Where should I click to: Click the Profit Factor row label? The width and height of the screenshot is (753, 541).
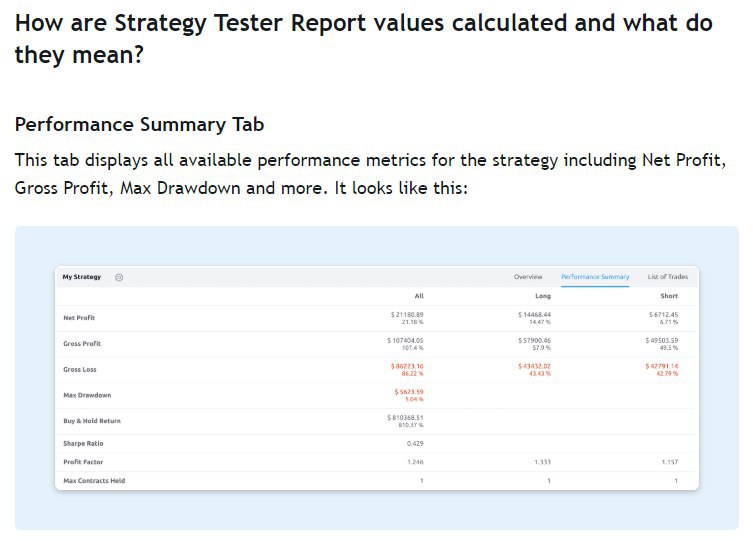[x=83, y=462]
